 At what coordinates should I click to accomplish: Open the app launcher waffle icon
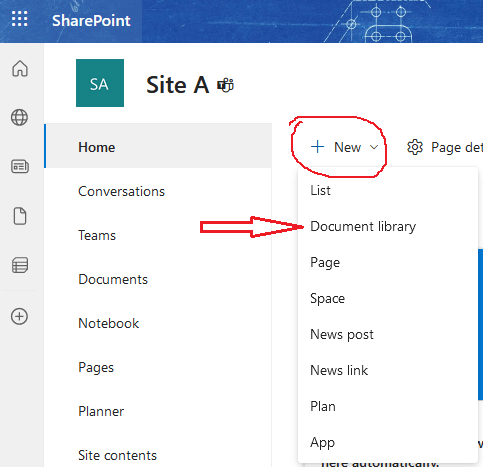pyautogui.click(x=20, y=19)
